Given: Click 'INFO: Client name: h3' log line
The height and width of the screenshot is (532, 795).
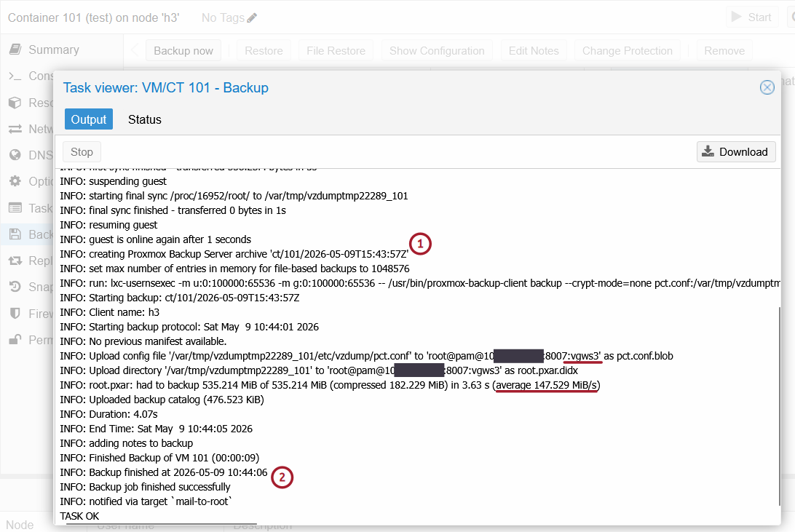Looking at the screenshot, I should pyautogui.click(x=109, y=312).
